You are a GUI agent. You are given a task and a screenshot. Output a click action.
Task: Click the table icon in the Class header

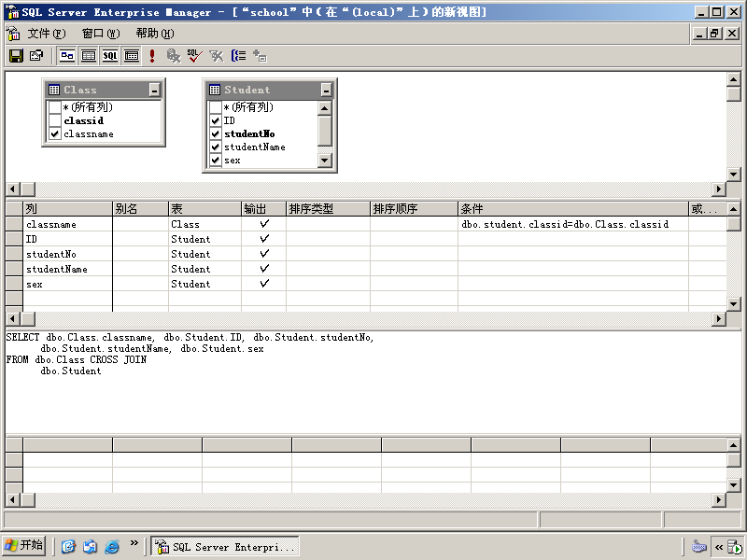coord(54,90)
